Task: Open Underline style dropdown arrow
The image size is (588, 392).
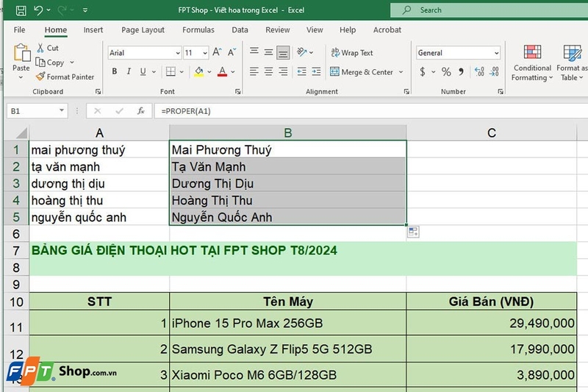Action: coord(154,71)
